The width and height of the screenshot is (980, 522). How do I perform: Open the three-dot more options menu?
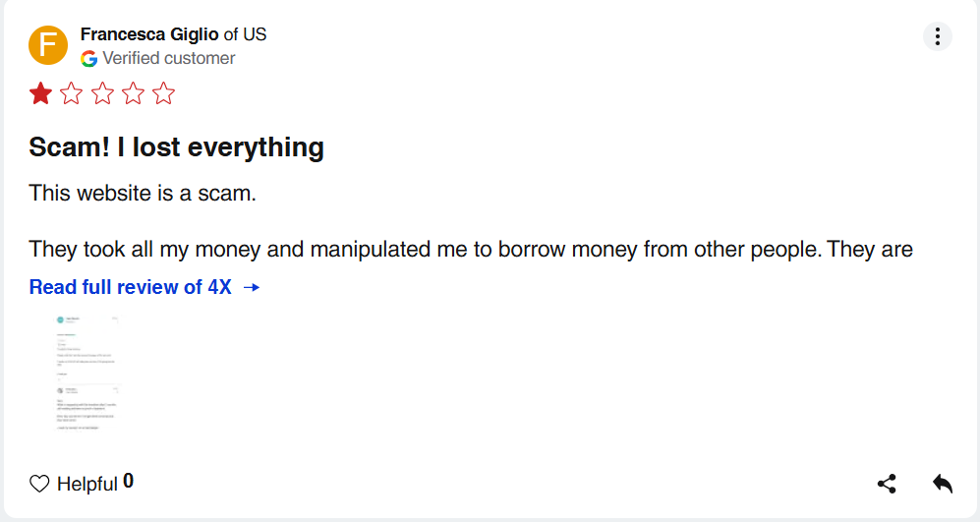pyautogui.click(x=937, y=36)
